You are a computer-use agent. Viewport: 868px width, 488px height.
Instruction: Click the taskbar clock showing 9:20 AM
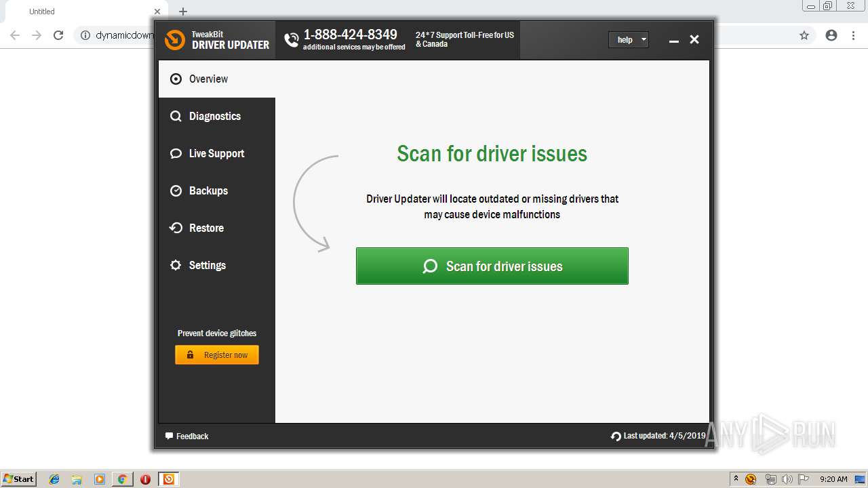click(833, 479)
